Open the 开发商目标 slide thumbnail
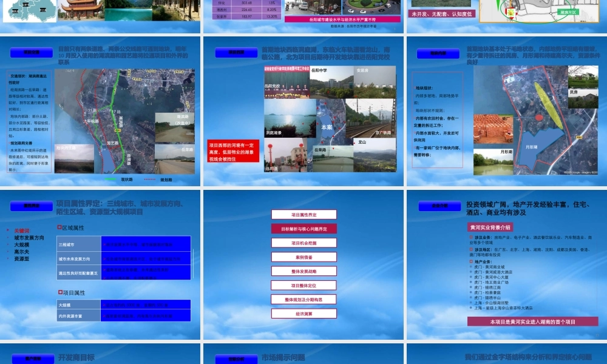This screenshot has height=364, width=607. click(100, 354)
